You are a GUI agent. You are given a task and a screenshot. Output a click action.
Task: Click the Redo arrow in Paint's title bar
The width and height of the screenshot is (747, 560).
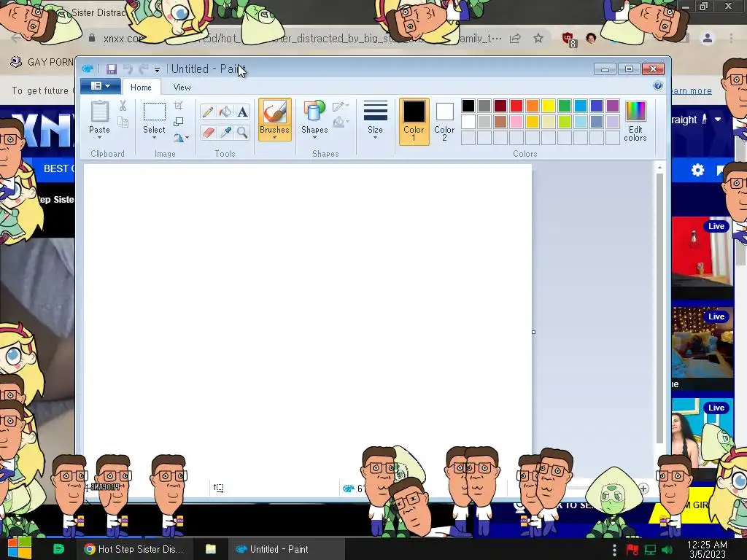point(143,69)
